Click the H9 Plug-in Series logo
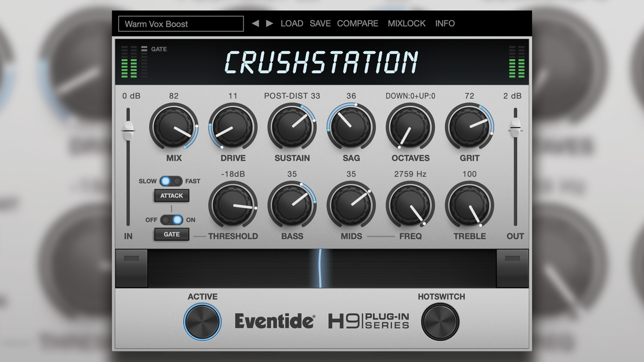The height and width of the screenshot is (362, 644). click(369, 321)
